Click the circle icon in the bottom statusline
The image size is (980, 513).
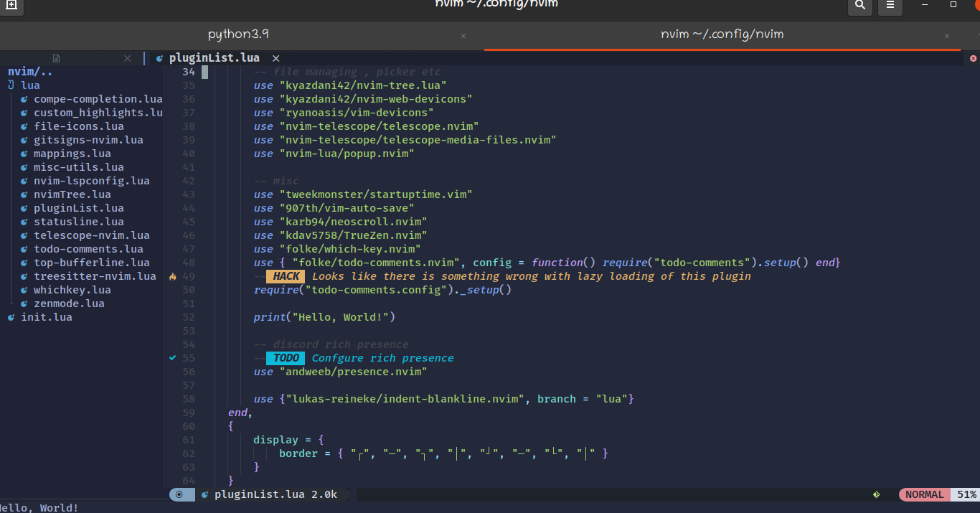click(180, 494)
